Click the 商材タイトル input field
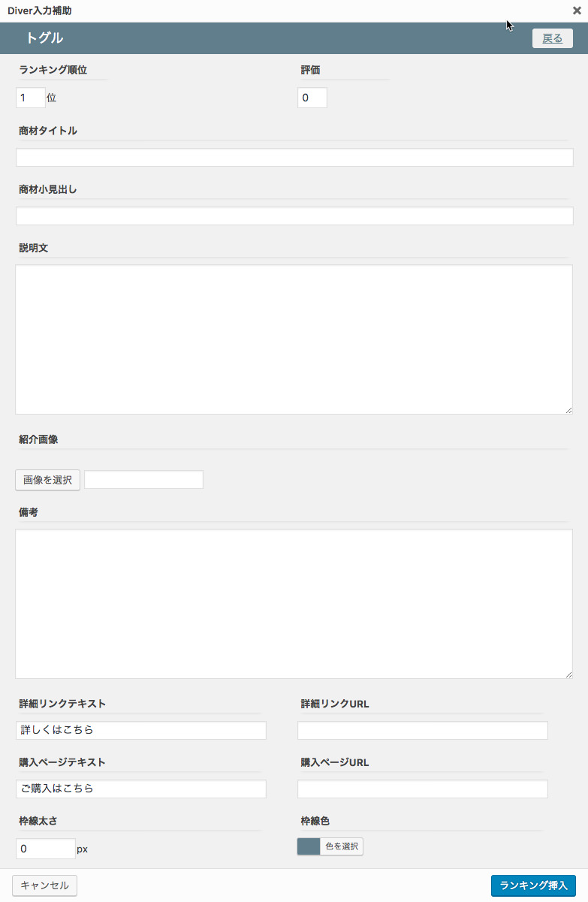The width and height of the screenshot is (588, 902). pos(294,157)
